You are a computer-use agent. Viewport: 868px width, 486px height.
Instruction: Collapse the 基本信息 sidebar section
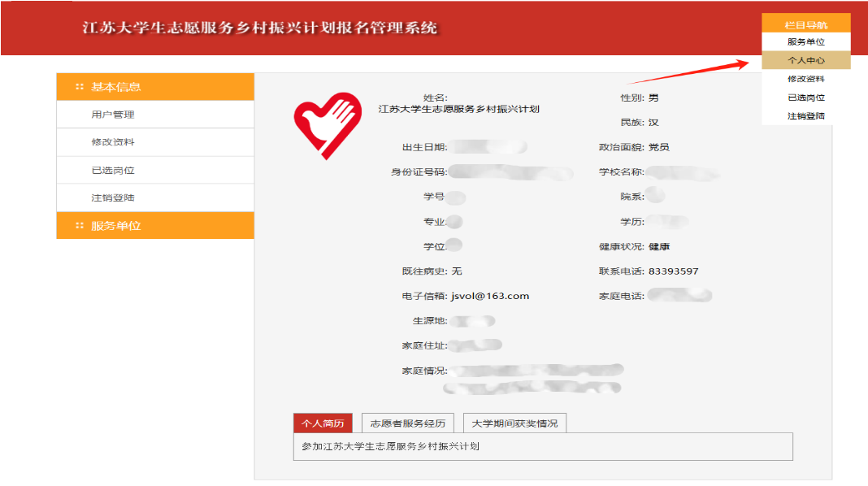coord(155,86)
